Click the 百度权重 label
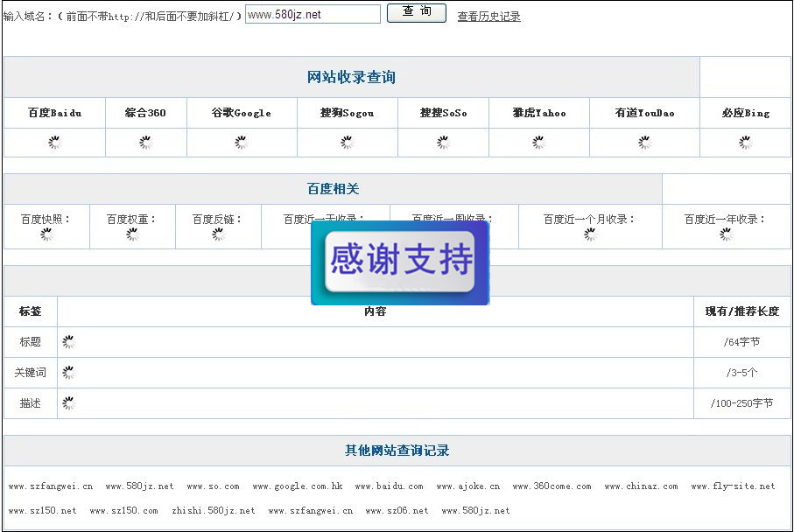 tap(131, 219)
